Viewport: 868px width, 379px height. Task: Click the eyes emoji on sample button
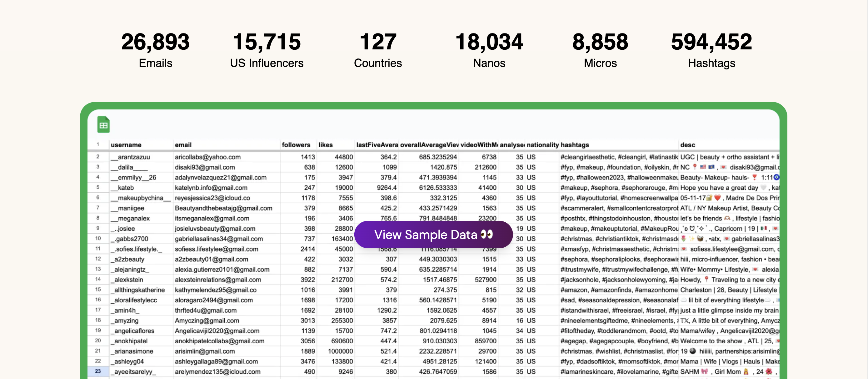click(486, 234)
